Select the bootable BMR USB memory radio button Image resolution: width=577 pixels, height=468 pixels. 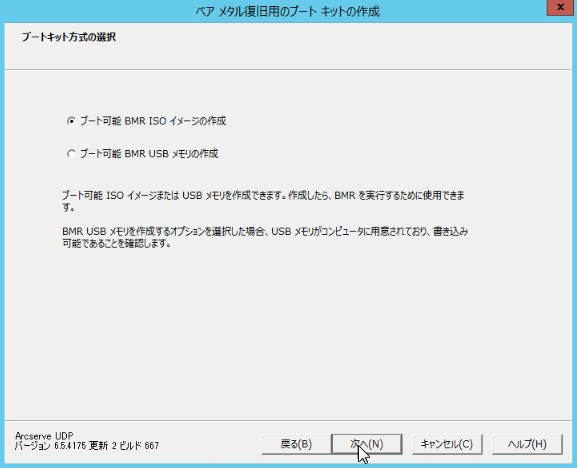tap(71, 153)
